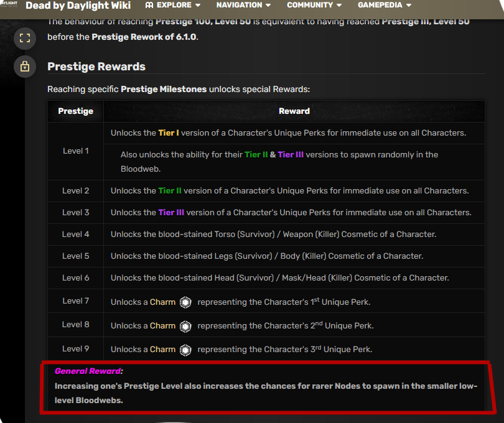The height and width of the screenshot is (423, 504).
Task: Click the padlock icon in the left sidebar
Action: coord(25,67)
